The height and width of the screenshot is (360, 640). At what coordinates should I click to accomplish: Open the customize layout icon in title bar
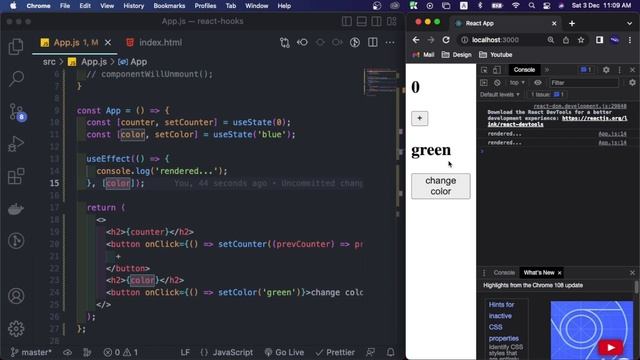pyautogui.click(x=391, y=21)
